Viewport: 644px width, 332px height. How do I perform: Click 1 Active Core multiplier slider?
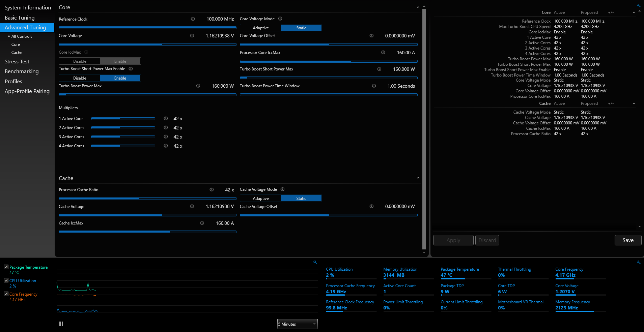point(123,118)
